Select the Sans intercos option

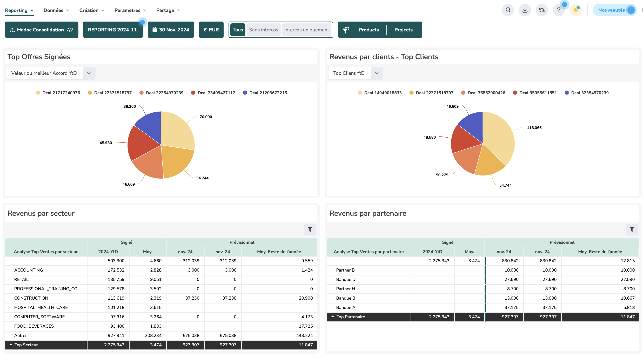pos(264,30)
